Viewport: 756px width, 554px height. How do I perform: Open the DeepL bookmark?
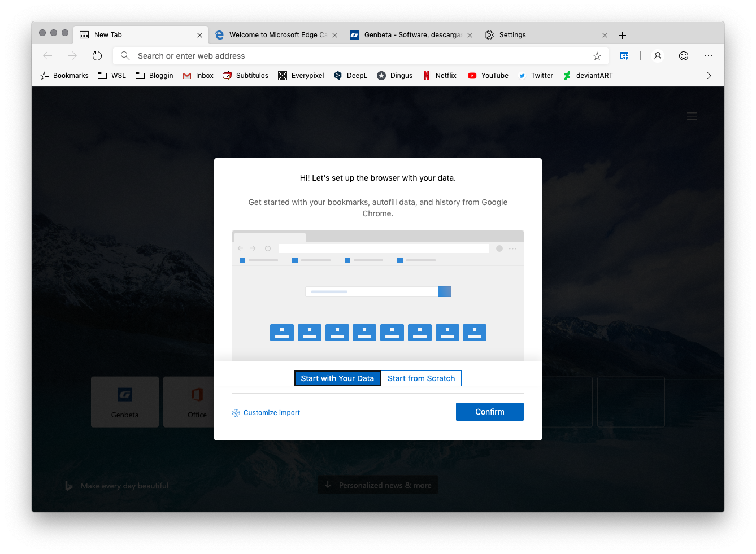point(350,76)
